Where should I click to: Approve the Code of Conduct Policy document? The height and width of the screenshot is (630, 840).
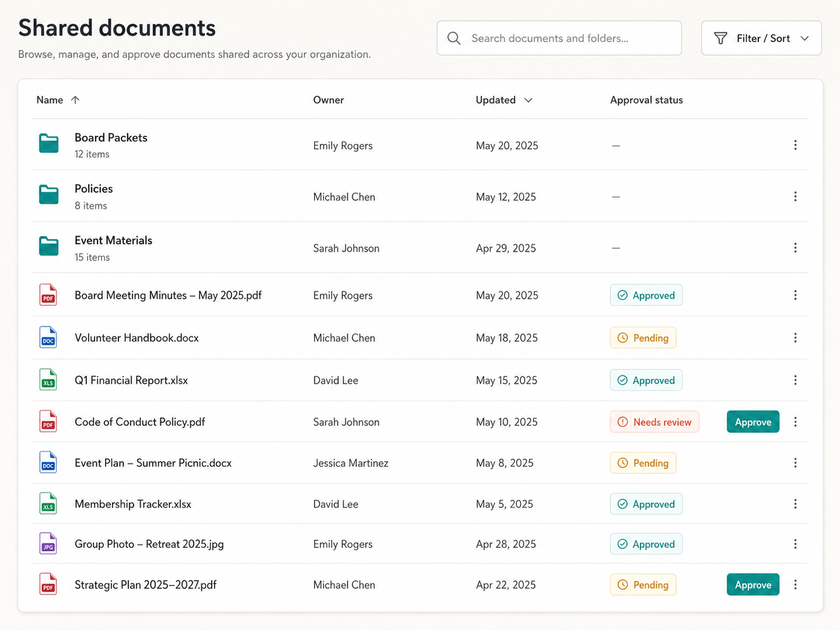point(753,422)
